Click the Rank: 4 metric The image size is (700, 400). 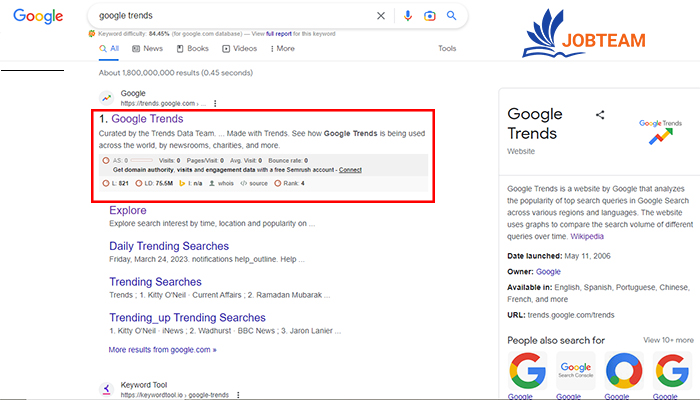click(289, 183)
